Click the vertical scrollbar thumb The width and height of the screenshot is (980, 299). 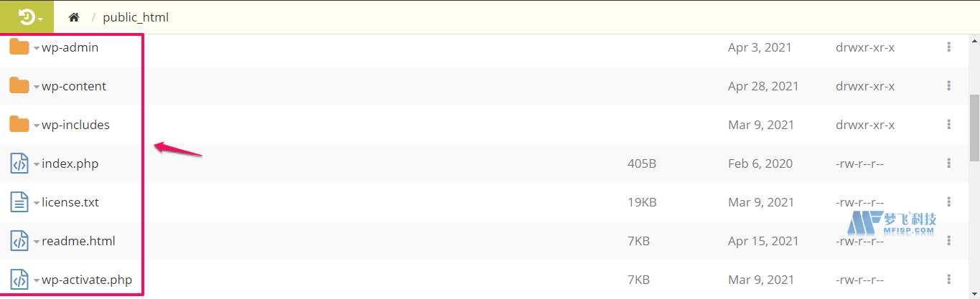(x=974, y=128)
